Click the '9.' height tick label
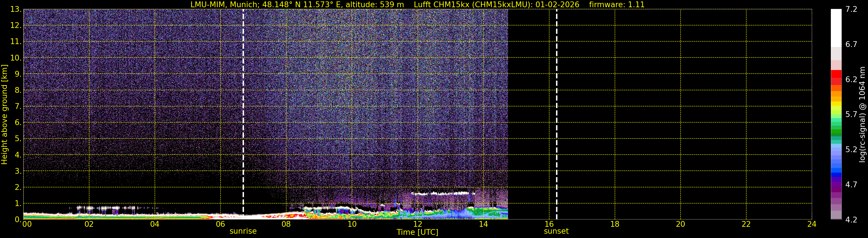 [18, 74]
